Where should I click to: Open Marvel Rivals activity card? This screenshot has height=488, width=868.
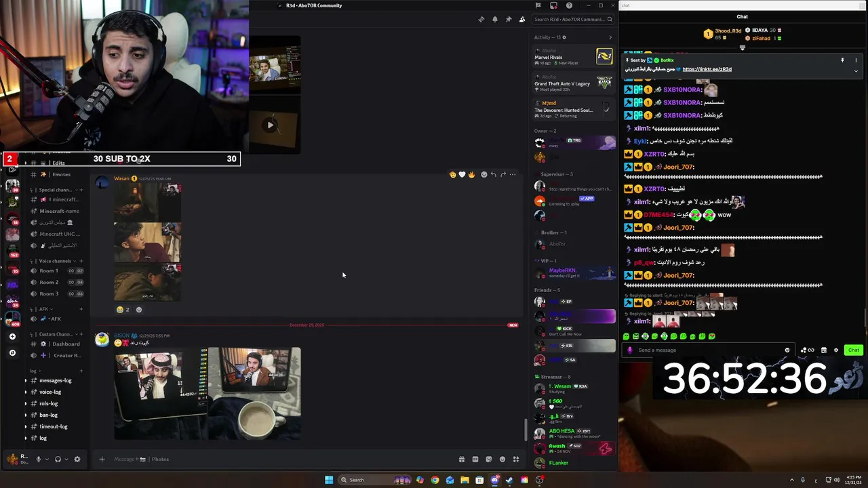coord(574,56)
